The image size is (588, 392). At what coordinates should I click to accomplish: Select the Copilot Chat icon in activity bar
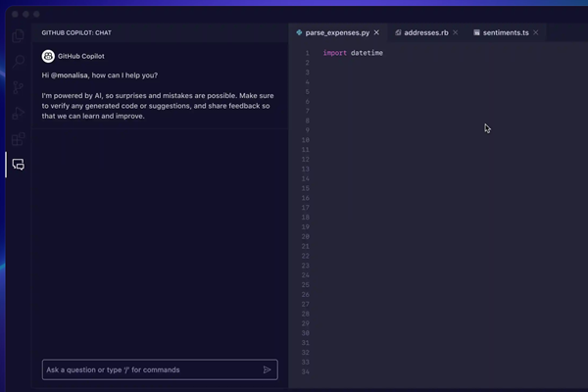pyautogui.click(x=18, y=165)
